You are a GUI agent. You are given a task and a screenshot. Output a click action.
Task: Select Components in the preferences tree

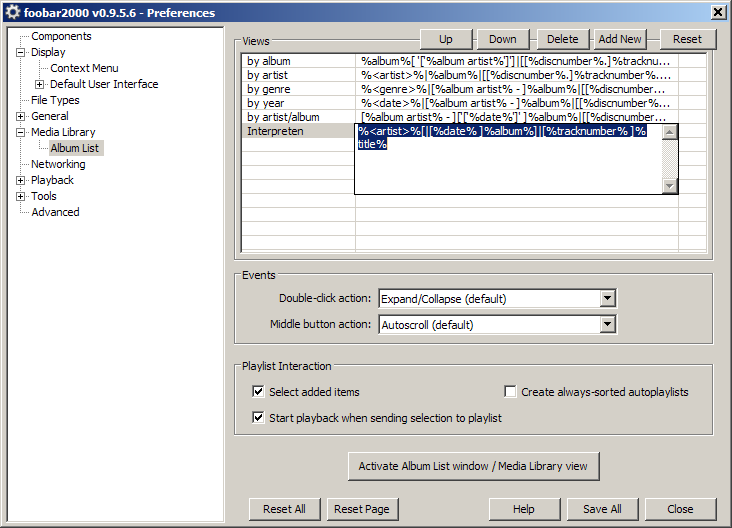61,36
